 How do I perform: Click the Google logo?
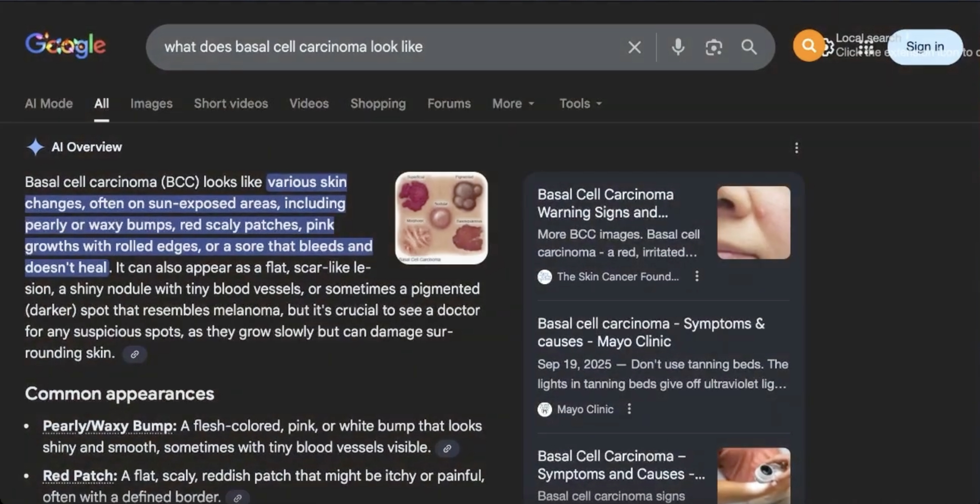click(65, 46)
